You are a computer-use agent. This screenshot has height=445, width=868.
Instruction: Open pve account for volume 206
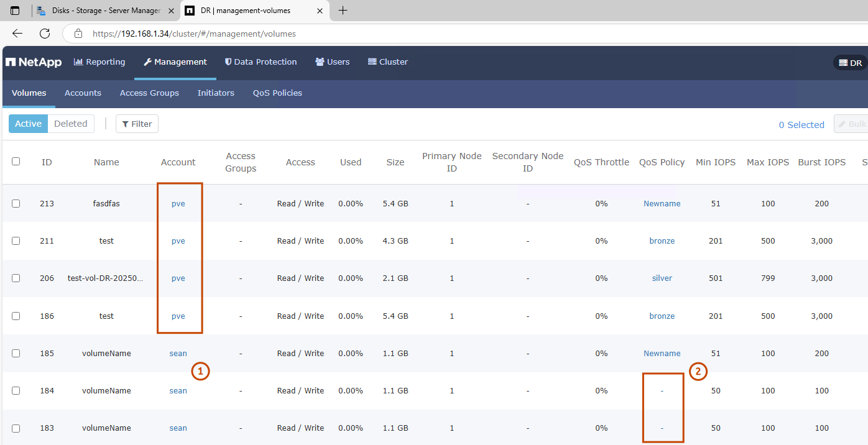pos(178,278)
